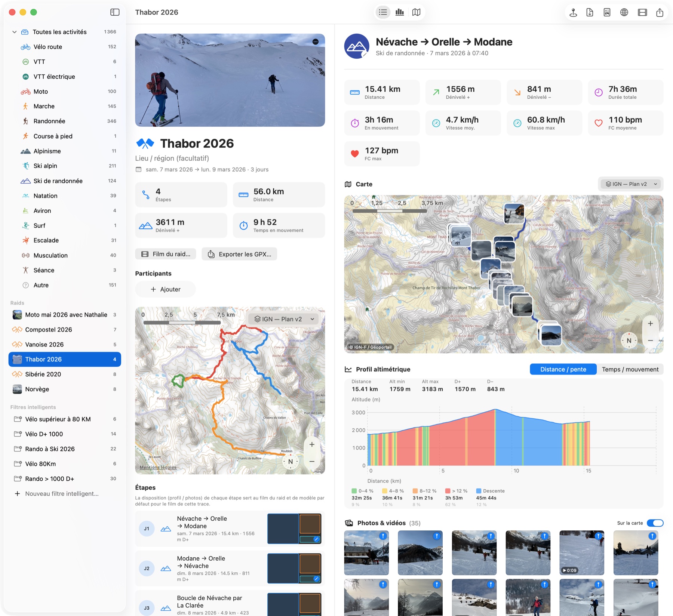Open first photo thumbnail of the hut
673x616 pixels.
coord(366,553)
